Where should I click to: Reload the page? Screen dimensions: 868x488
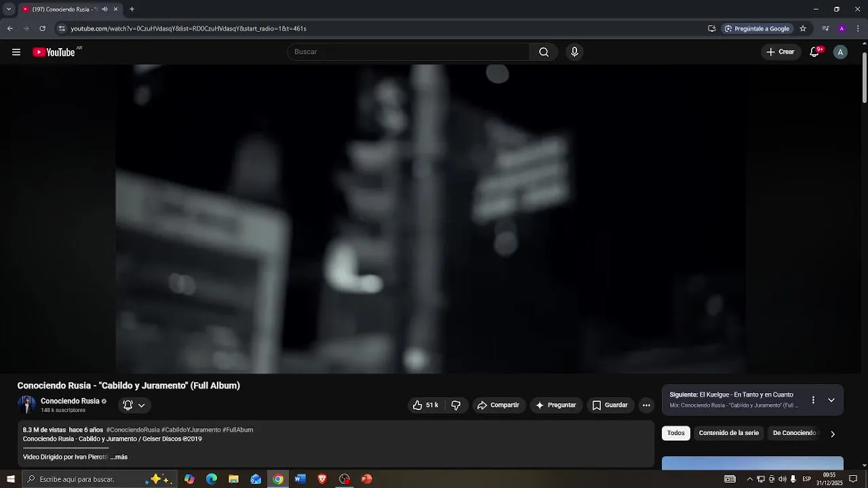click(x=42, y=28)
